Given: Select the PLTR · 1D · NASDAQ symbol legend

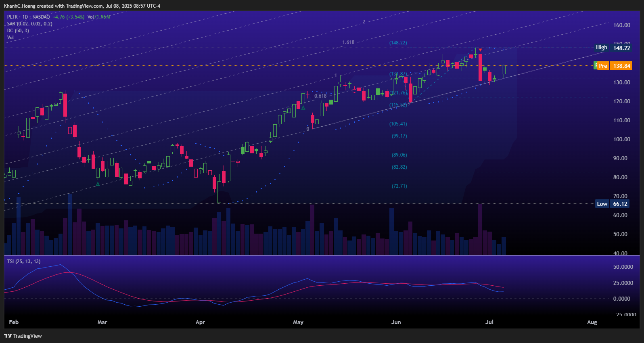Looking at the screenshot, I should tap(29, 17).
